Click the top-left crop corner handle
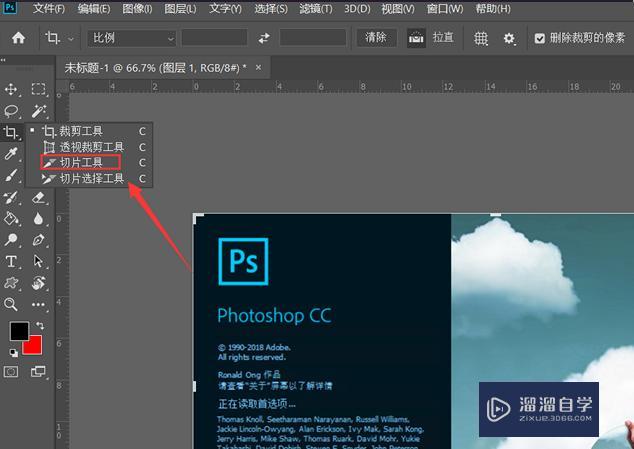 (198, 218)
